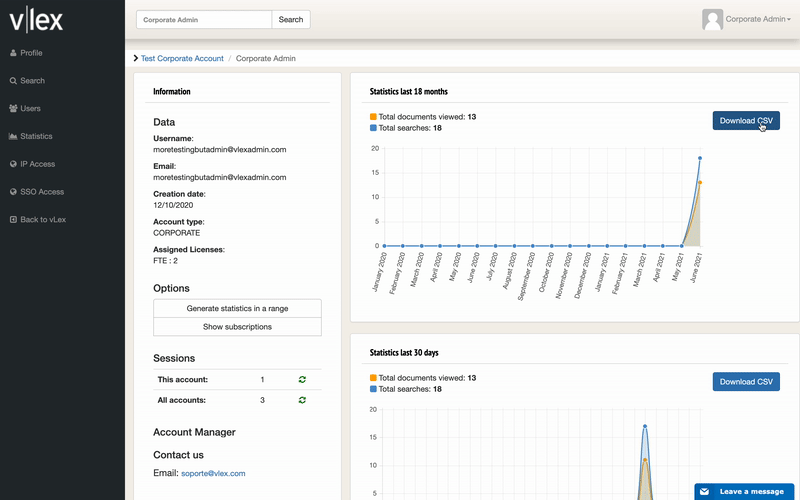
Task: Click the Account Manager heading
Action: coord(194,432)
